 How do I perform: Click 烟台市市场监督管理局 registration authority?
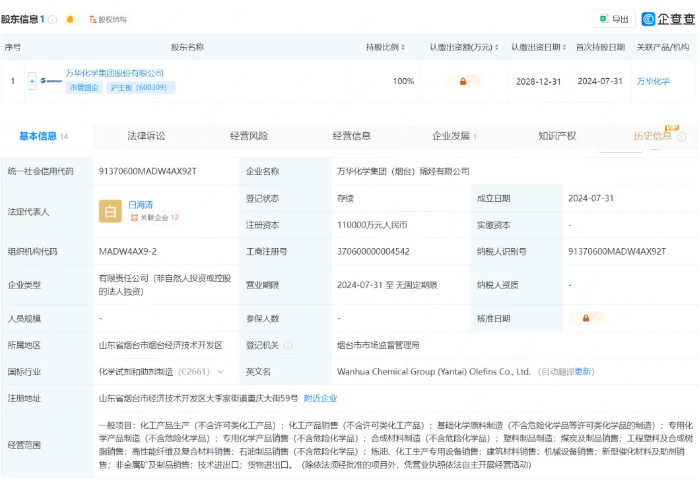(x=378, y=345)
